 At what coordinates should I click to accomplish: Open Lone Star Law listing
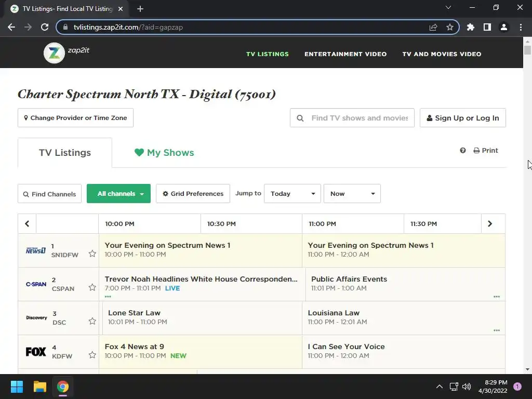coord(202,317)
